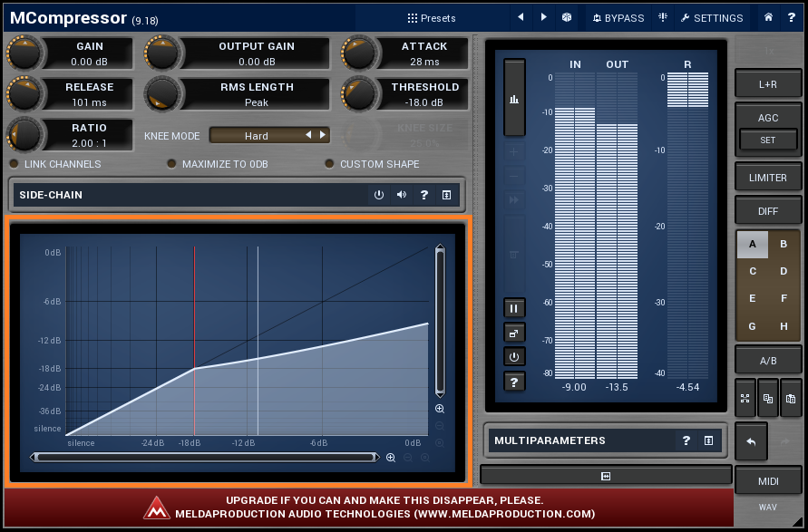
Task: Click the ATTACK value 28 ms field
Action: coord(424,62)
